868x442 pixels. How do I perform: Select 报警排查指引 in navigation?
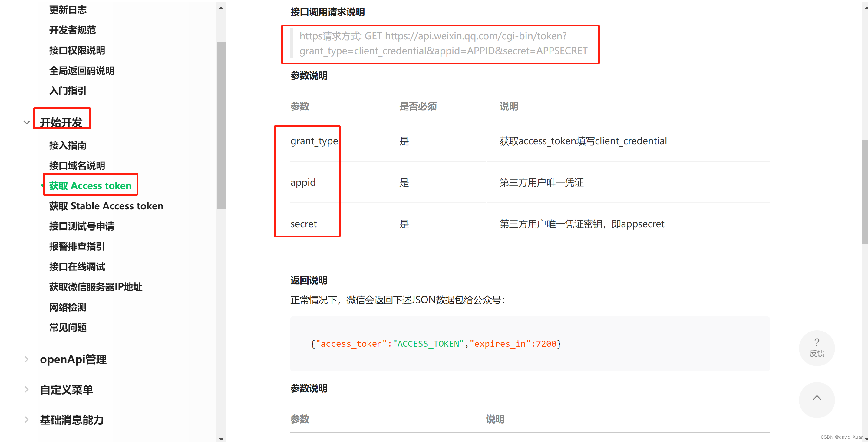[x=77, y=246]
